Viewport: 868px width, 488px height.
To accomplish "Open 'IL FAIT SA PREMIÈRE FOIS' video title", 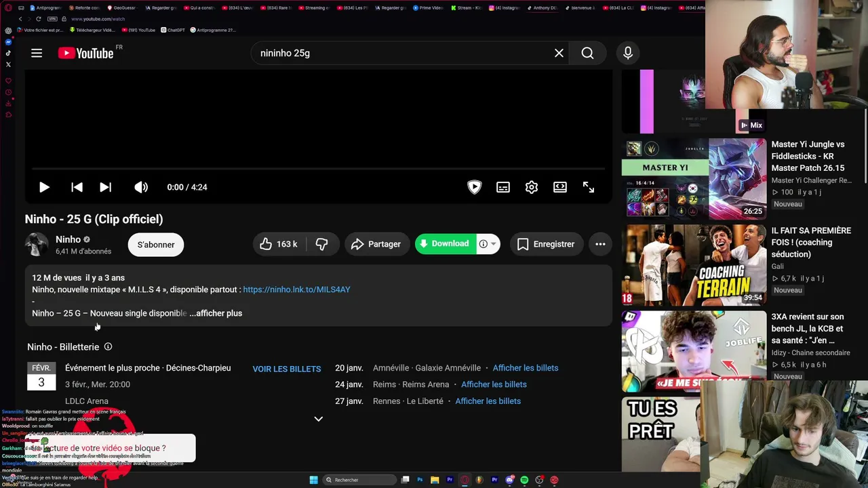I will pos(811,243).
